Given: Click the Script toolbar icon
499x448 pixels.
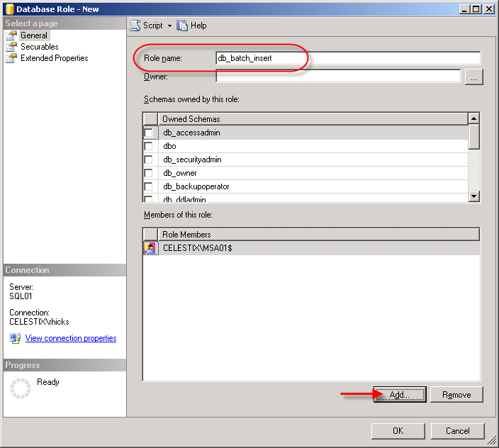Looking at the screenshot, I should click(x=135, y=26).
